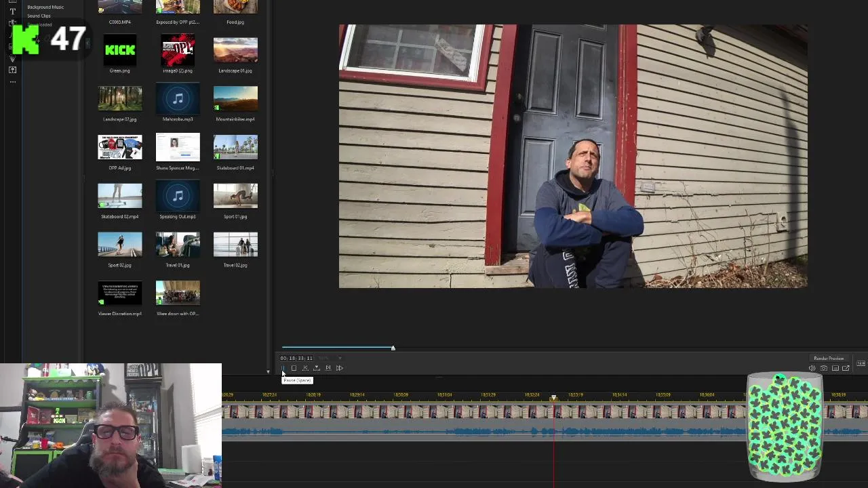Select the Speaking Out.mp3 audio clip
This screenshot has width=868, height=488.
coord(178,196)
